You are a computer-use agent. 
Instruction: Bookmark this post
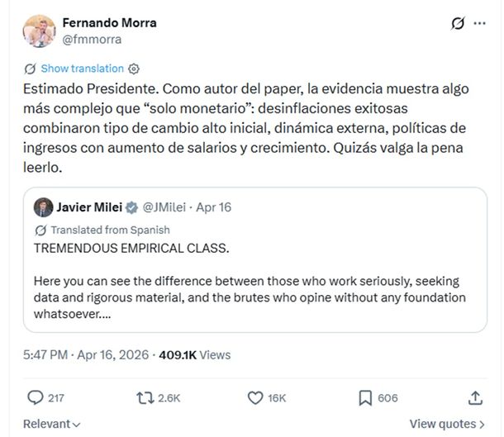(364, 397)
